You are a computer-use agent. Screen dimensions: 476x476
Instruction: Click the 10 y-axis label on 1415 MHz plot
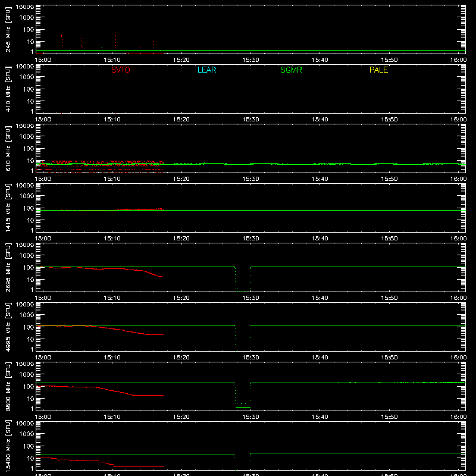[30, 220]
